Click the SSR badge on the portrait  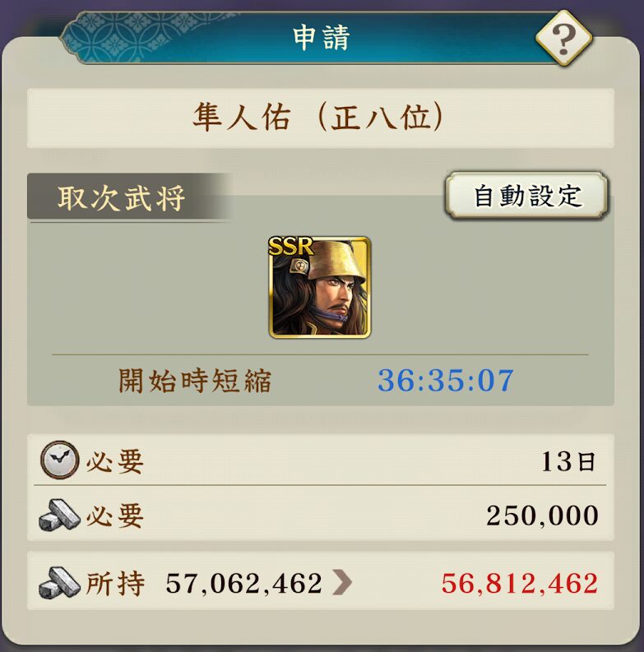coord(290,246)
